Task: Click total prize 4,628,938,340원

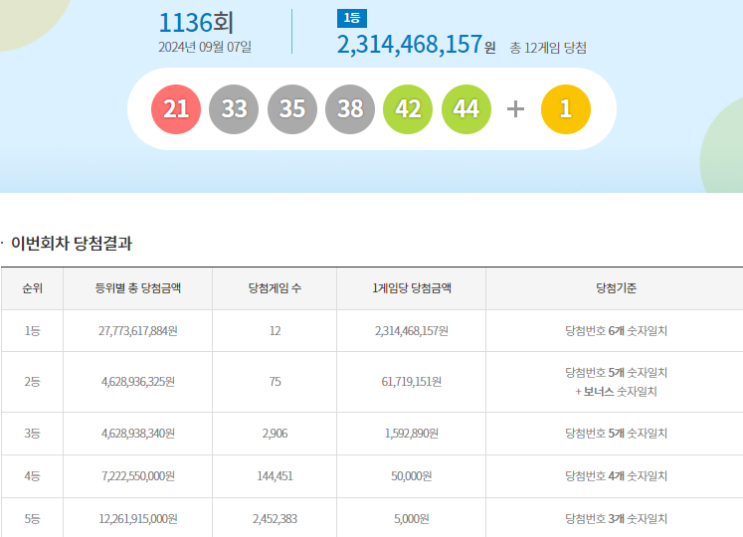Action: pos(138,433)
